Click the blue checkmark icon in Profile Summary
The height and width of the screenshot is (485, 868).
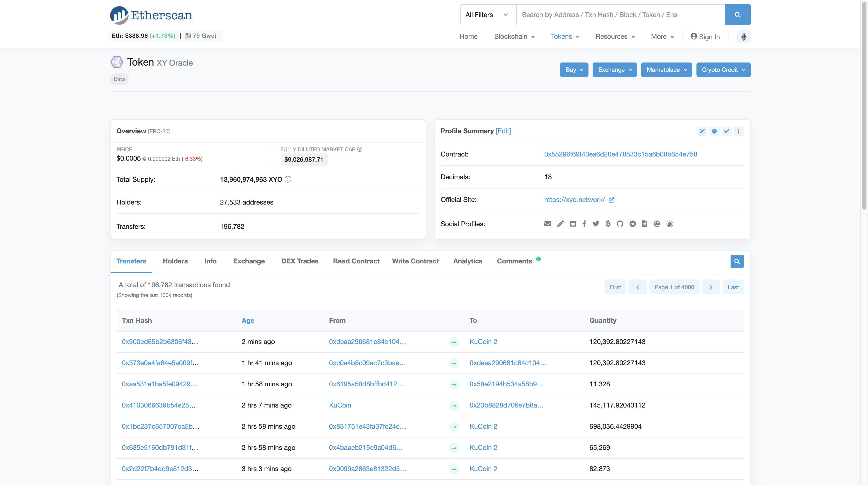click(x=726, y=131)
